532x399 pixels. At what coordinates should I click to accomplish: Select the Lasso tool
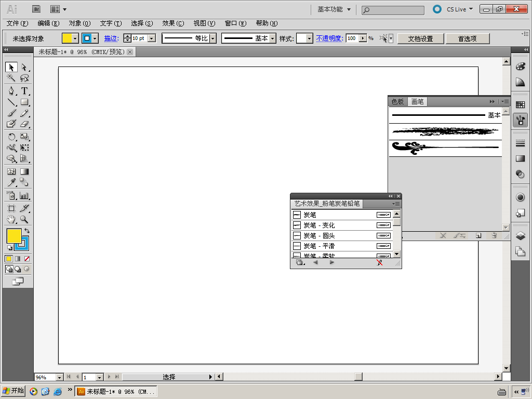[x=24, y=78]
